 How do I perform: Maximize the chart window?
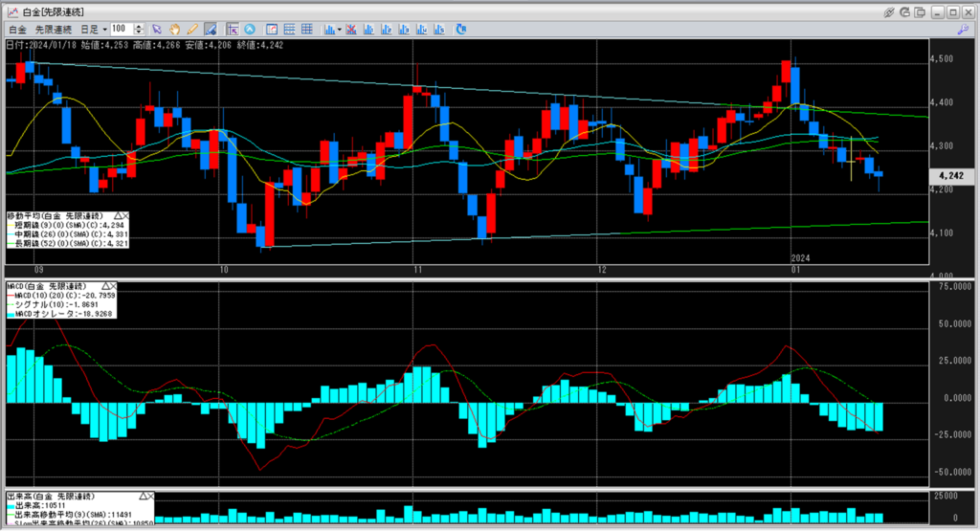pos(953,11)
